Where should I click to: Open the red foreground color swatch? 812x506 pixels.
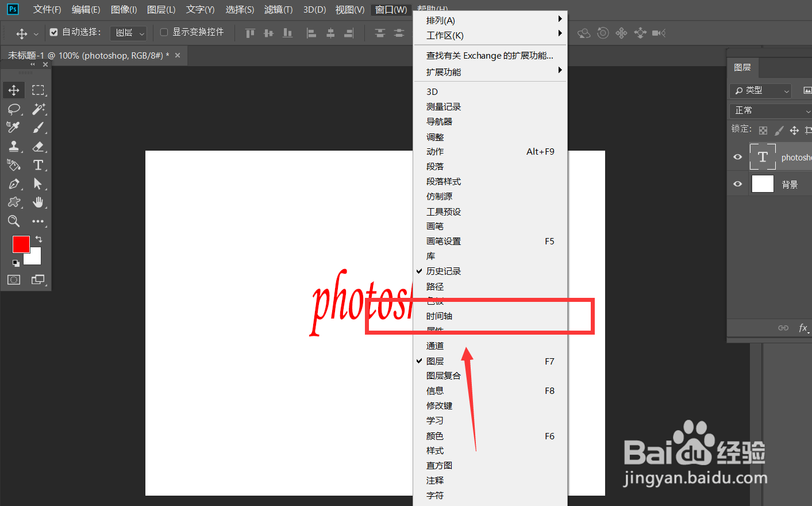[21, 244]
